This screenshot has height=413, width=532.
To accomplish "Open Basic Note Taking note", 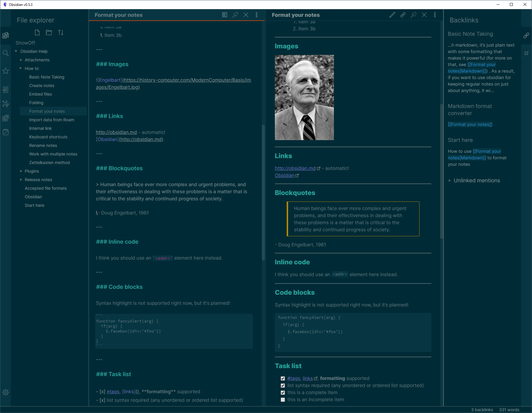I will tap(47, 77).
